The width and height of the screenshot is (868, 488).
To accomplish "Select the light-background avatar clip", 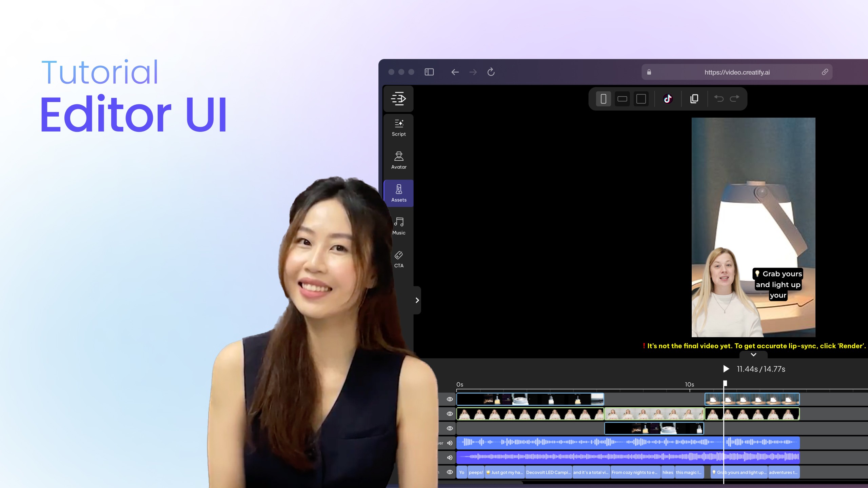I will [x=654, y=414].
